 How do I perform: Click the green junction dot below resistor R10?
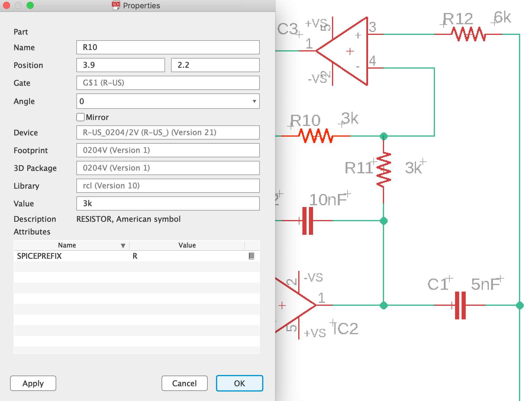[384, 136]
